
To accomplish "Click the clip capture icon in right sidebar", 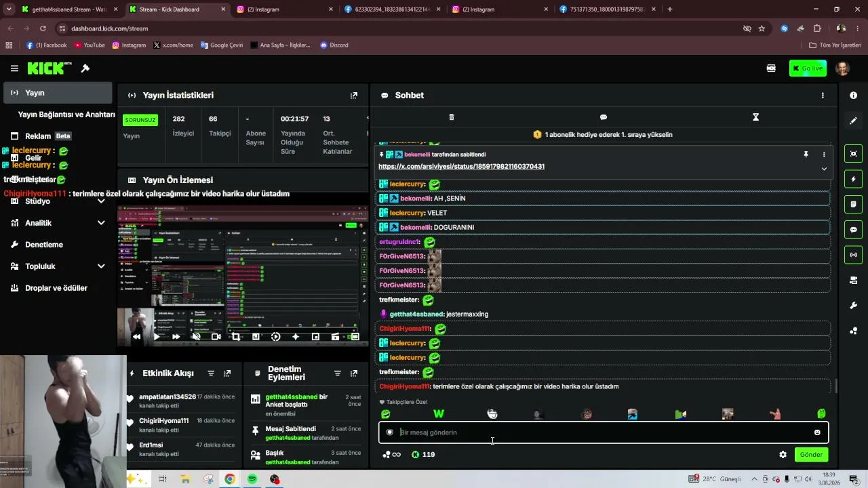I will 853,154.
